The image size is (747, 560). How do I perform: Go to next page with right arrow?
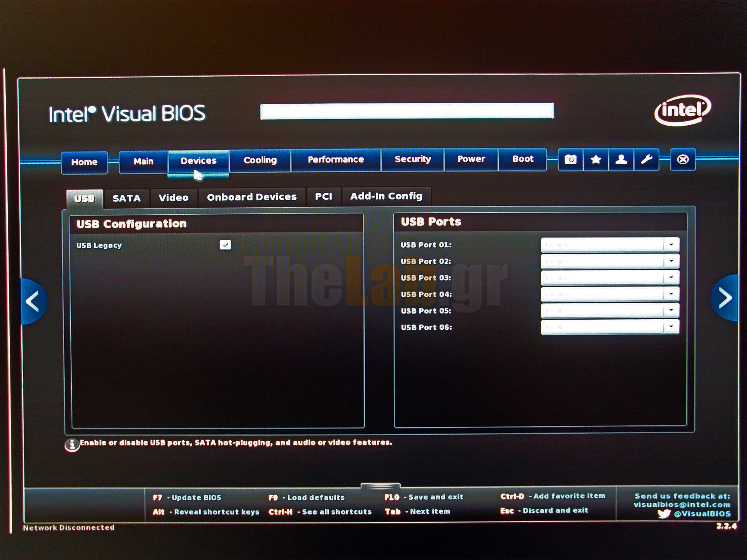click(724, 298)
